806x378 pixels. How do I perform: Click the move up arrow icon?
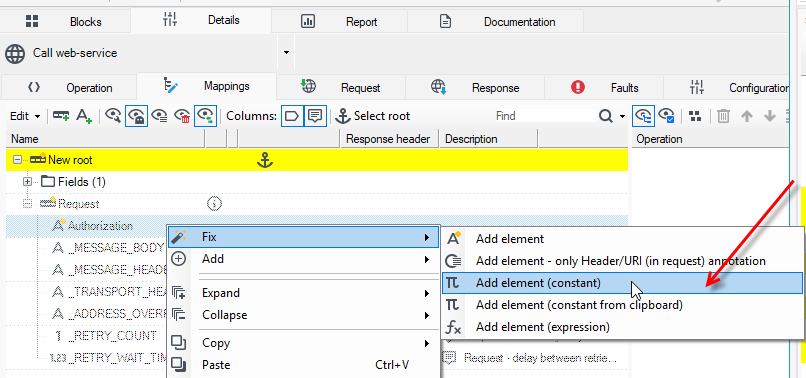(747, 116)
